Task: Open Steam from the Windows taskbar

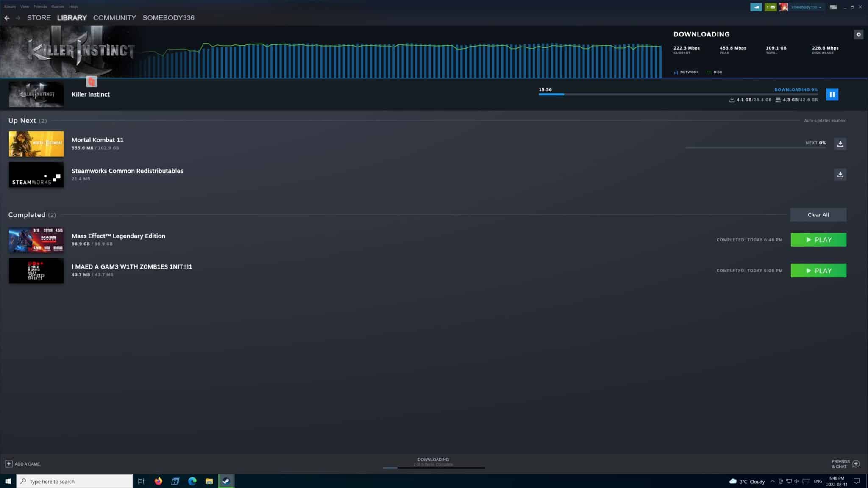Action: pos(226,481)
